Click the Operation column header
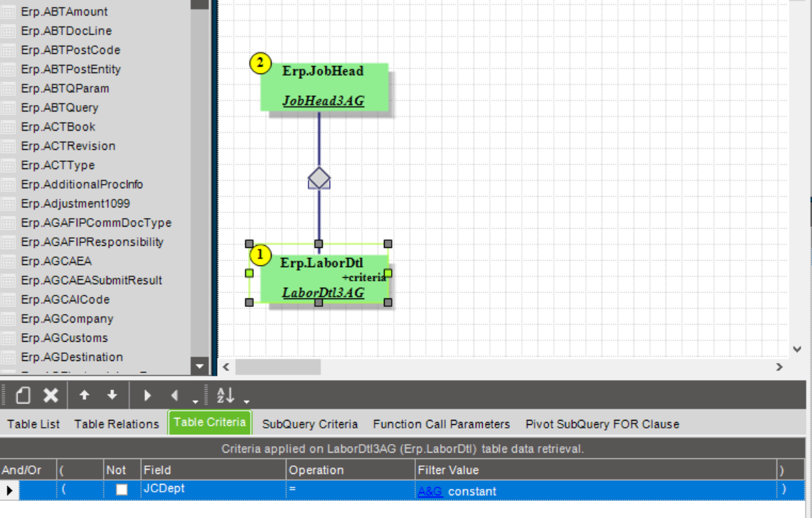The height and width of the screenshot is (518, 812). pos(351,470)
